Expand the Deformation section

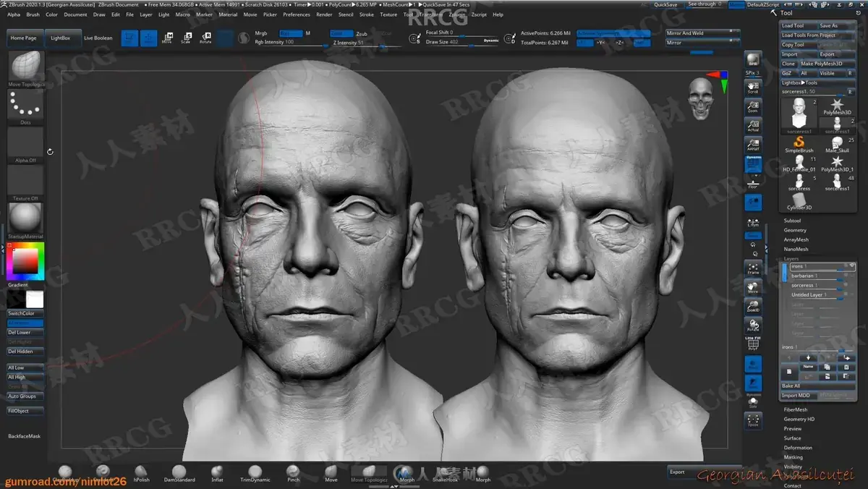[x=798, y=447]
